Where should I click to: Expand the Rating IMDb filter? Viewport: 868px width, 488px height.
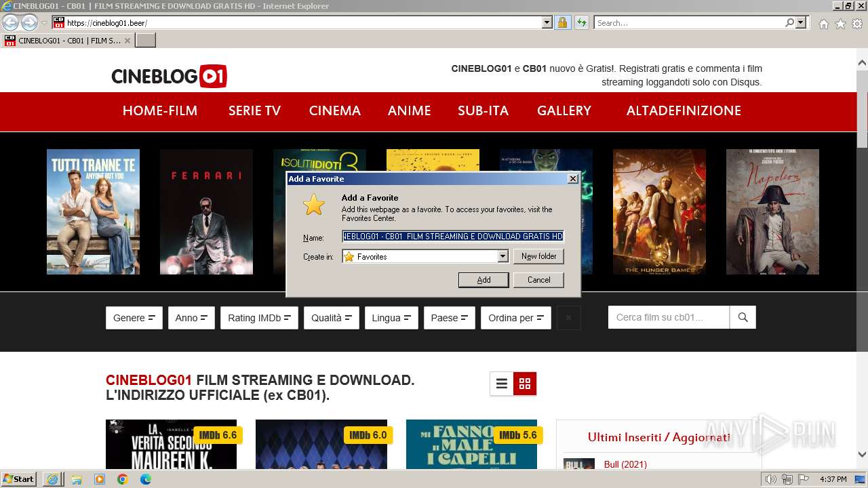pos(259,318)
